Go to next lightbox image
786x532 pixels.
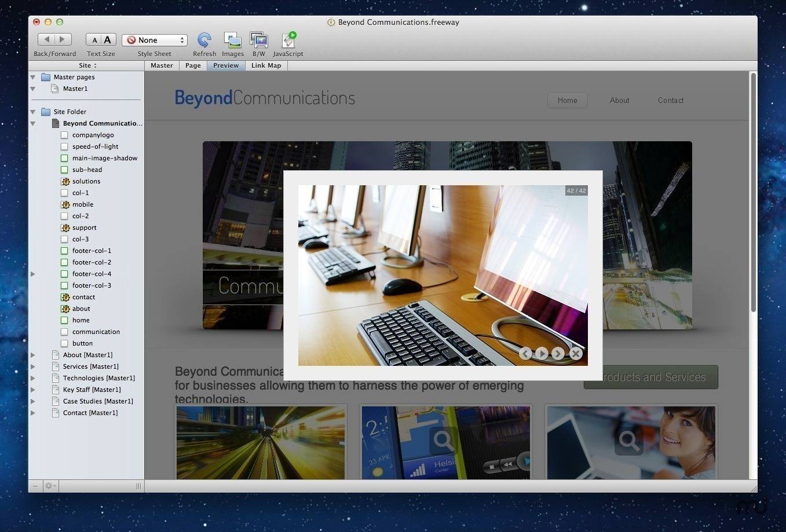click(558, 353)
